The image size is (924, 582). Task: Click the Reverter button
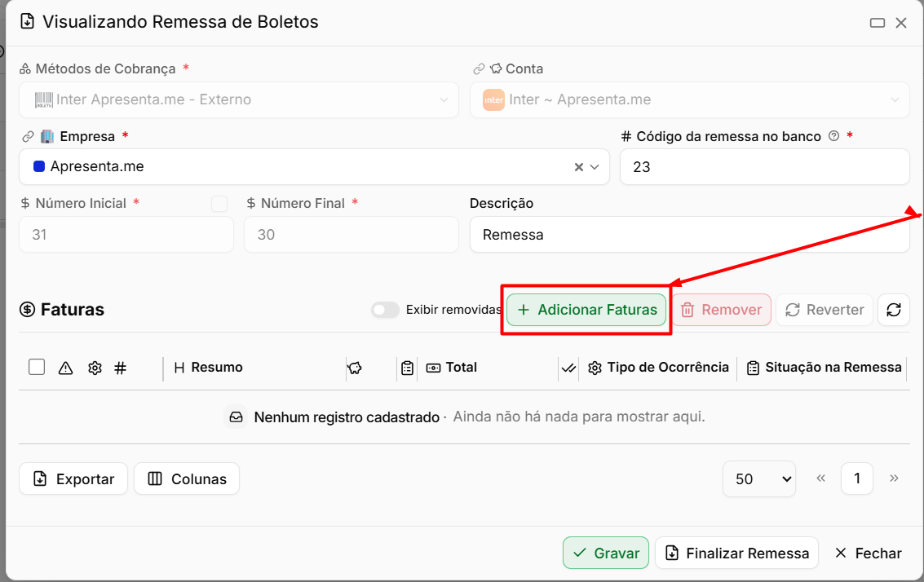(825, 310)
